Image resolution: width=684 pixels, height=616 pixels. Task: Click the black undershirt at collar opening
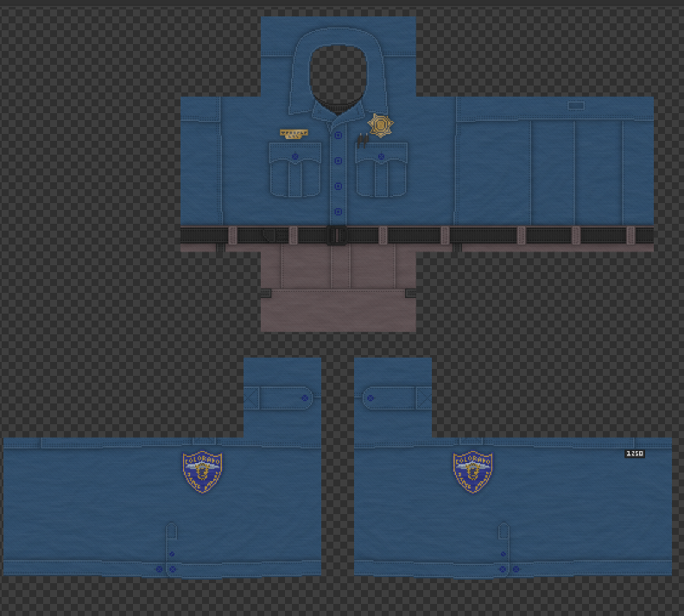(x=338, y=106)
